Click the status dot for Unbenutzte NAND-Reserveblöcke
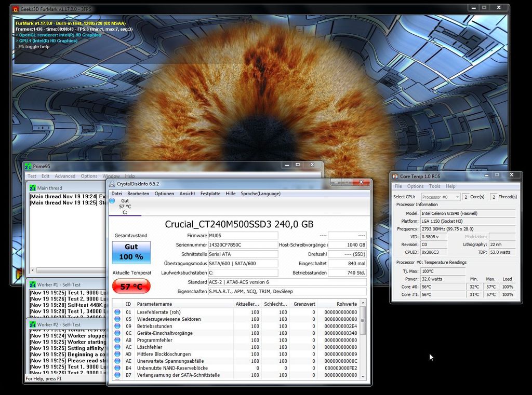The height and width of the screenshot is (395, 532). point(117,368)
